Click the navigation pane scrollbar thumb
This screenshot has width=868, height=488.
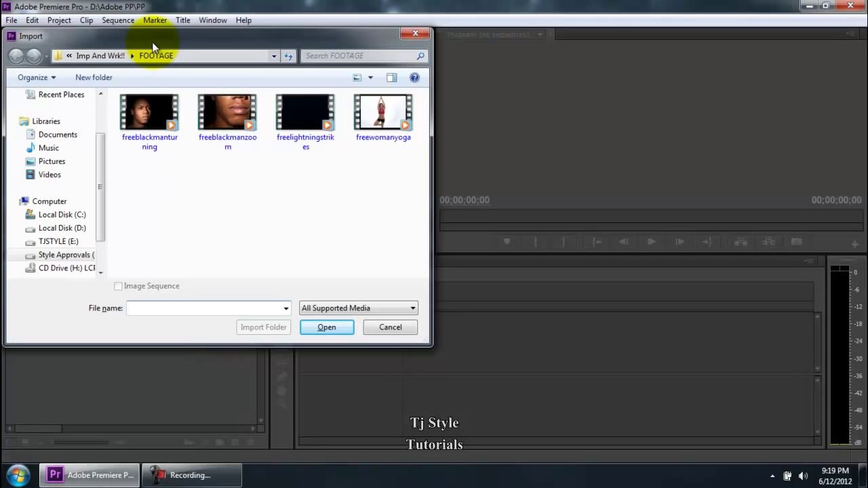100,186
